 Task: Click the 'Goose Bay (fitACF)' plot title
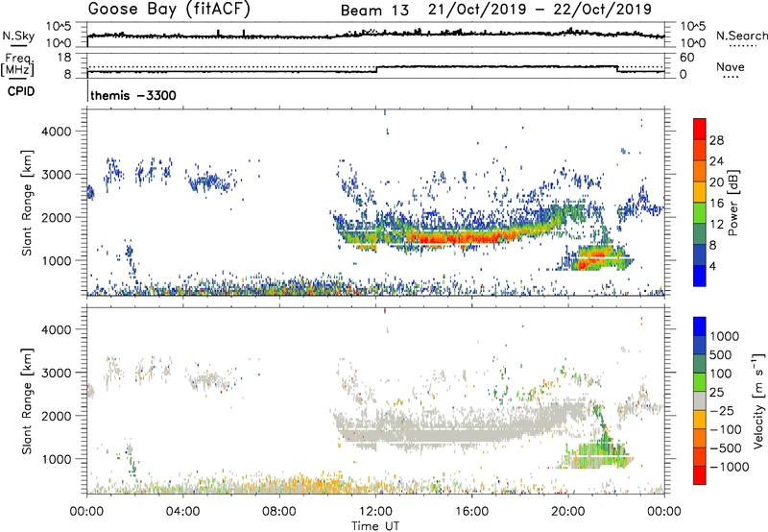pyautogui.click(x=169, y=10)
